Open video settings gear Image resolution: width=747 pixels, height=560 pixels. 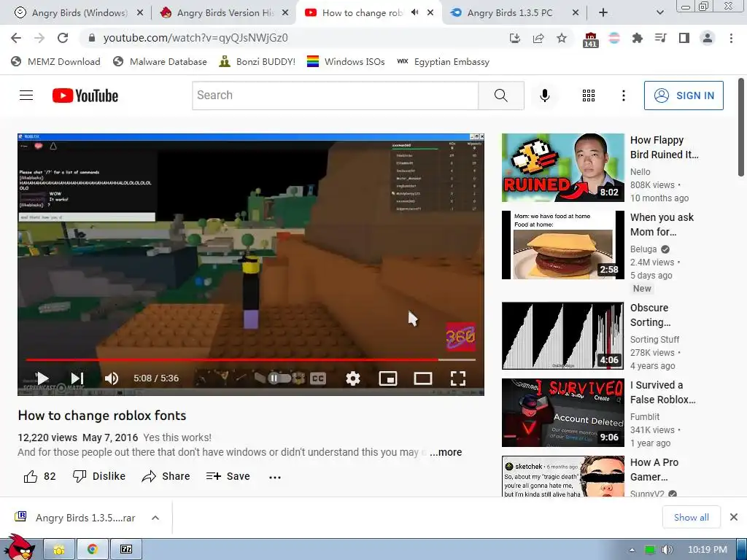pyautogui.click(x=353, y=378)
